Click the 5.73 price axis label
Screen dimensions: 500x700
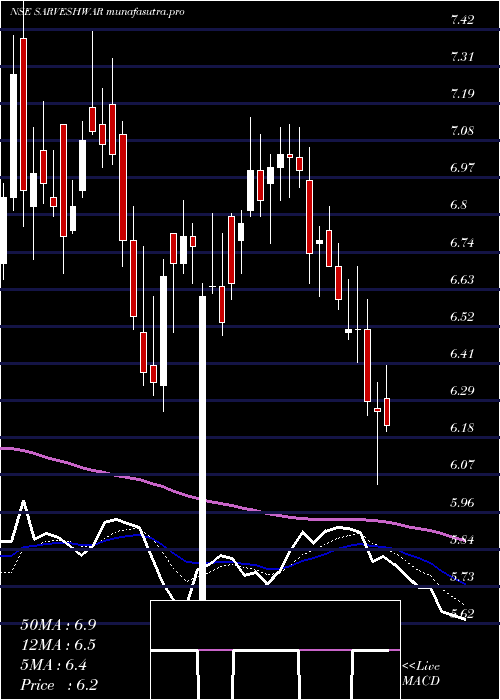462,576
